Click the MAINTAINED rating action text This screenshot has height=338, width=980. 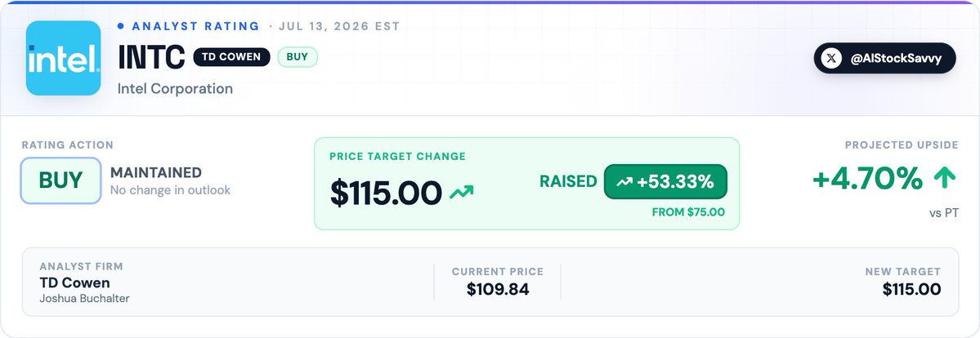click(x=155, y=172)
